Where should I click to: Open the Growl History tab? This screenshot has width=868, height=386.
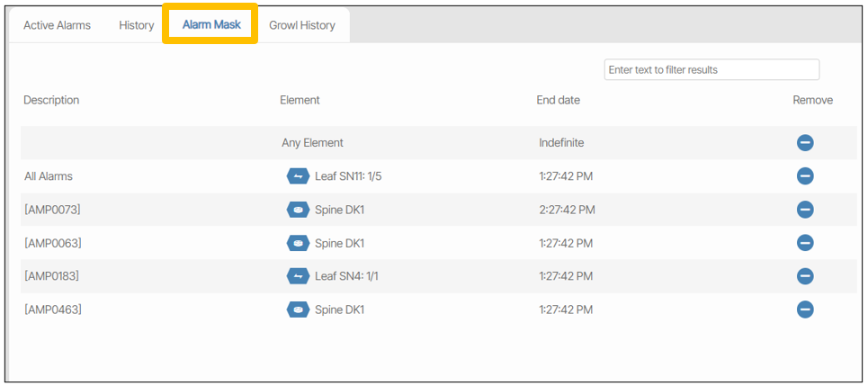tap(302, 25)
